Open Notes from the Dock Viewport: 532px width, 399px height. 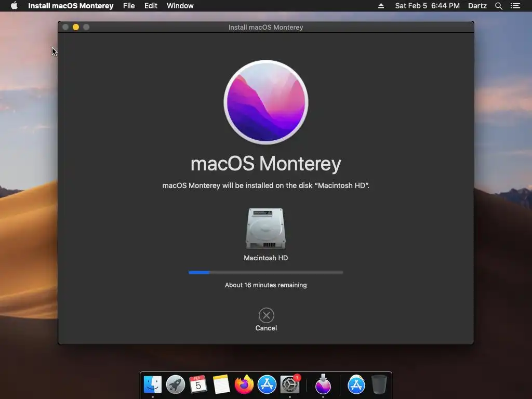221,384
